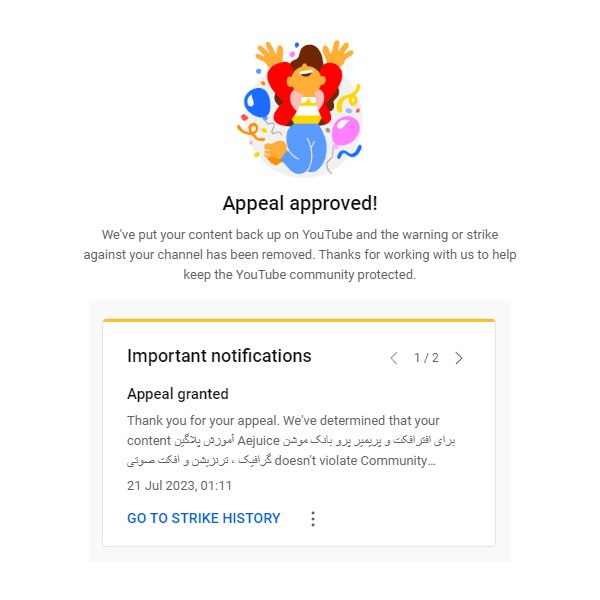The width and height of the screenshot is (600, 600).
Task: Go to the next notification with right chevron
Action: coord(459,358)
